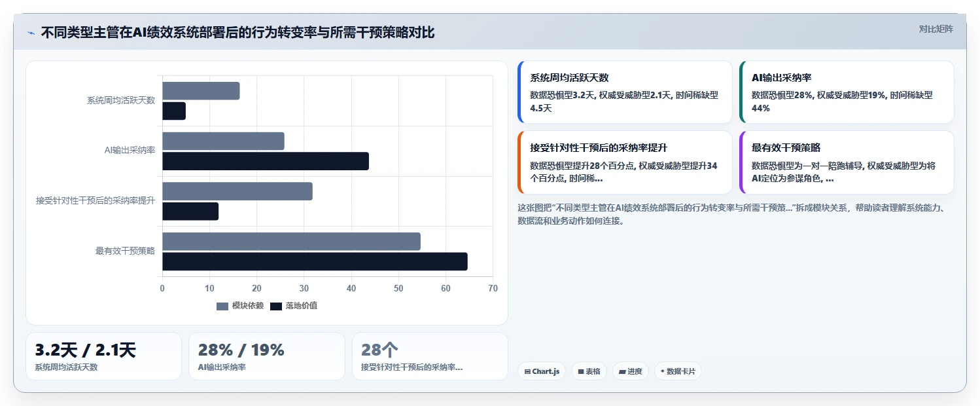Click the dark bar for 系统周均活跃天数
Screen dimensions: 980x406
(174, 111)
